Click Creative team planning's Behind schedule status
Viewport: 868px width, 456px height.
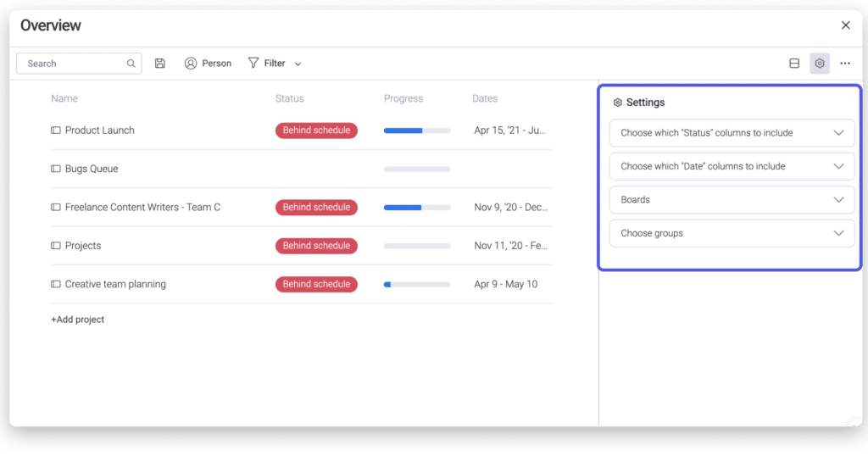tap(317, 284)
